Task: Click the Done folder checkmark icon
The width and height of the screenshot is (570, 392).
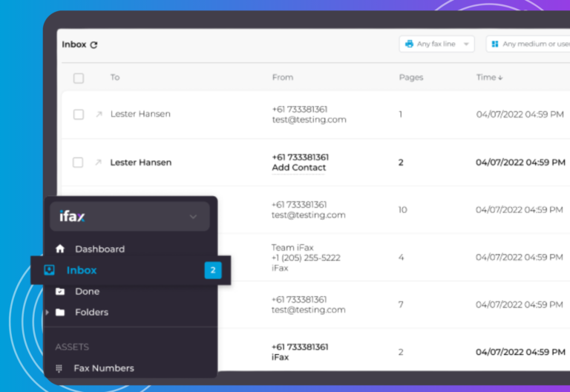Action: pyautogui.click(x=60, y=291)
